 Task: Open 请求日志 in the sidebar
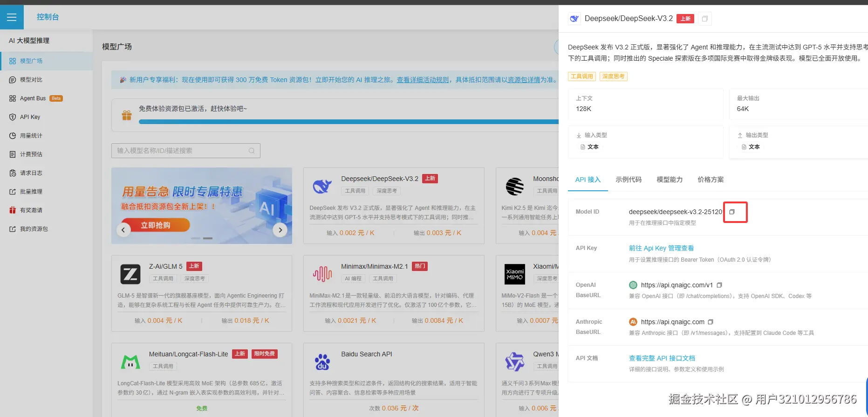[x=46, y=173]
